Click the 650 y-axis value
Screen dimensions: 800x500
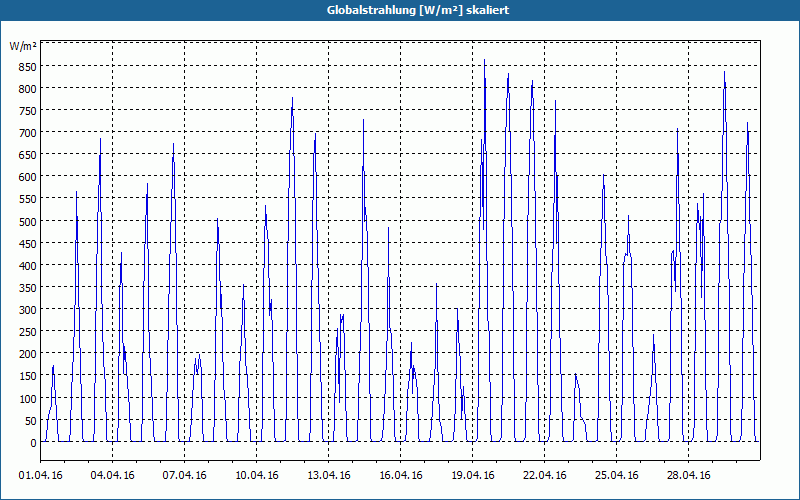[x=29, y=156]
